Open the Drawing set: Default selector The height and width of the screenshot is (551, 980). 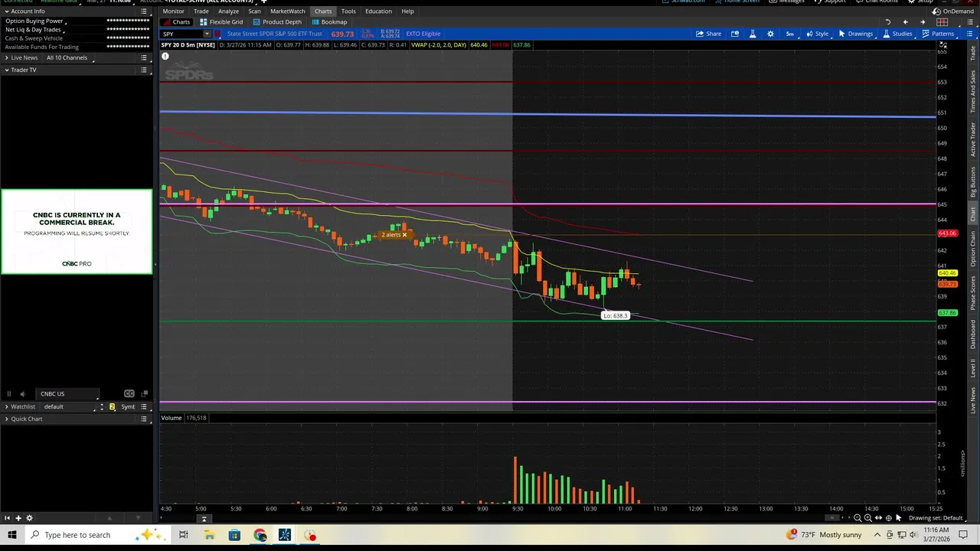[936, 518]
